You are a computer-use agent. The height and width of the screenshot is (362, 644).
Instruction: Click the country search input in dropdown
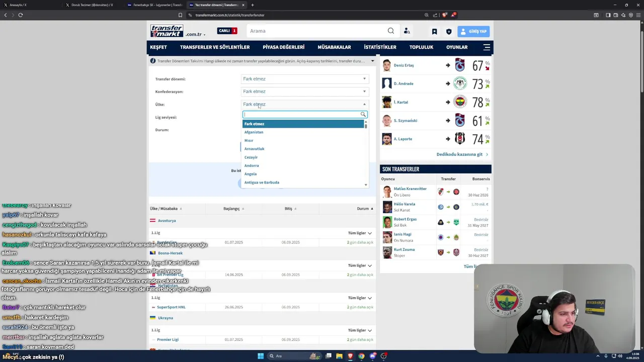302,115
